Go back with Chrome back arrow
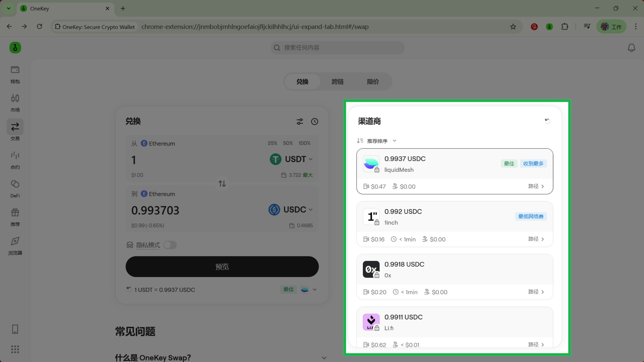 click(x=9, y=26)
